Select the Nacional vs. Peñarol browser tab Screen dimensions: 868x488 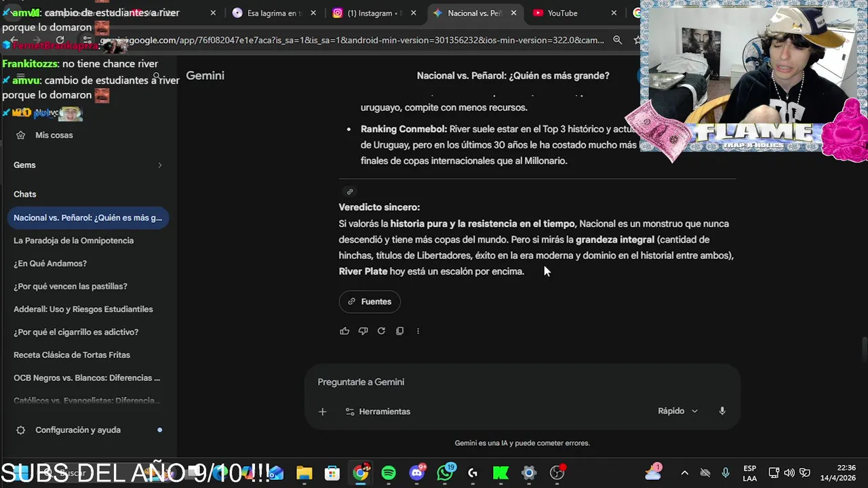(x=475, y=13)
